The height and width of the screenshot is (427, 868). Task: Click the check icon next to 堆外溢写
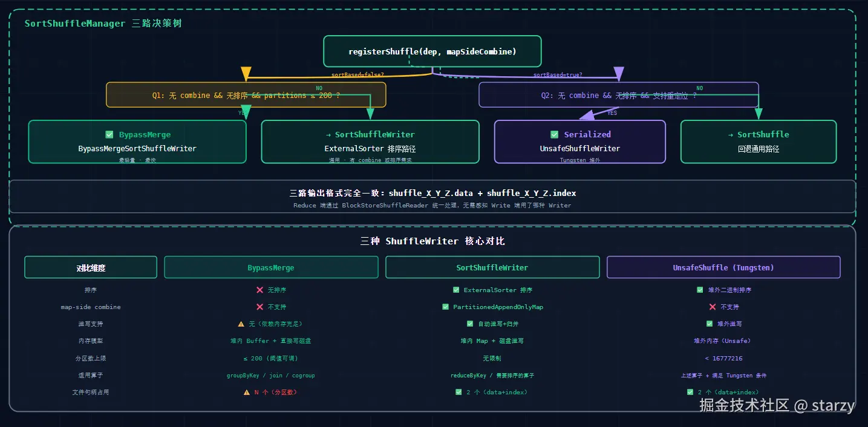click(710, 324)
